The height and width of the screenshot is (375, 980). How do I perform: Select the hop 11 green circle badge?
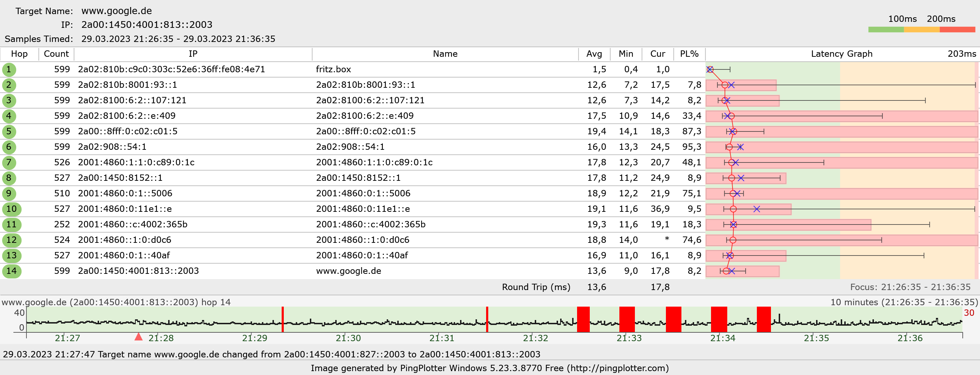[11, 225]
